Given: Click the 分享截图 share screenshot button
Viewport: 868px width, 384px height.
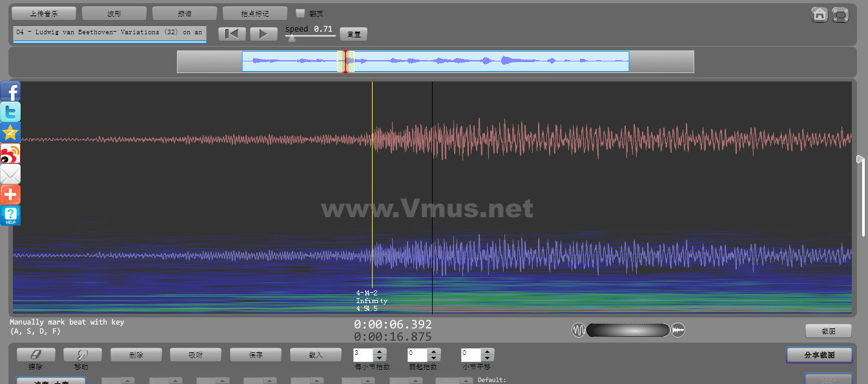Looking at the screenshot, I should pyautogui.click(x=819, y=355).
